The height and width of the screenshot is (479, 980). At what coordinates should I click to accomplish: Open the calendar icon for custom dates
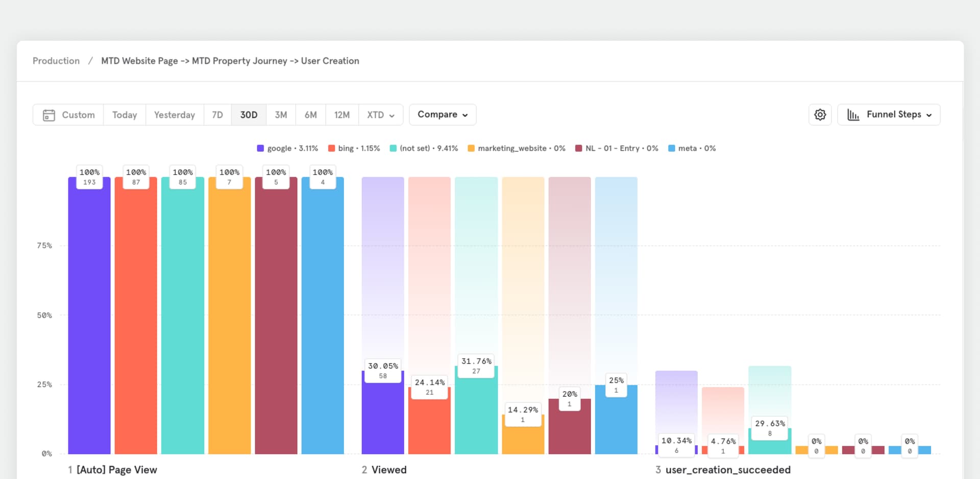click(48, 114)
